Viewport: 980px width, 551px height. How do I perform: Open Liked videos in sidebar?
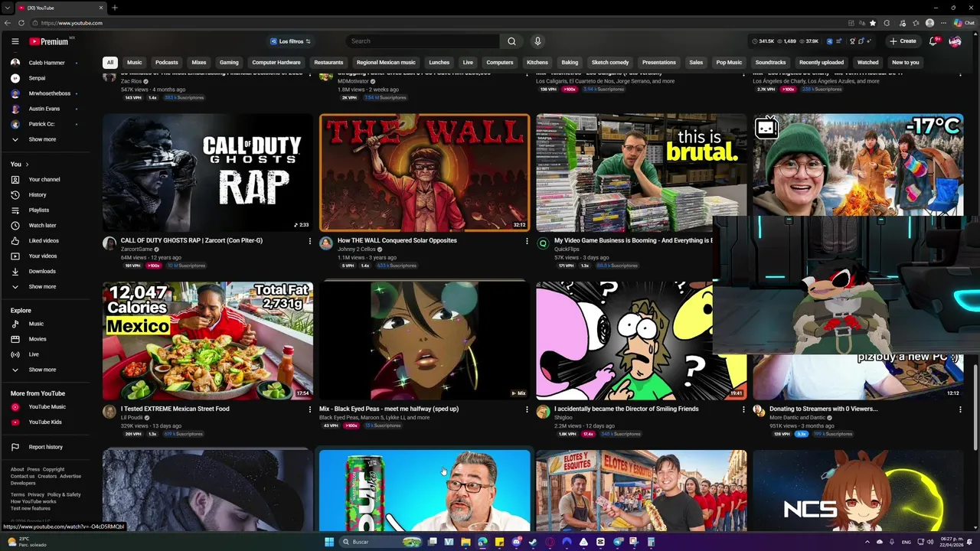[44, 240]
